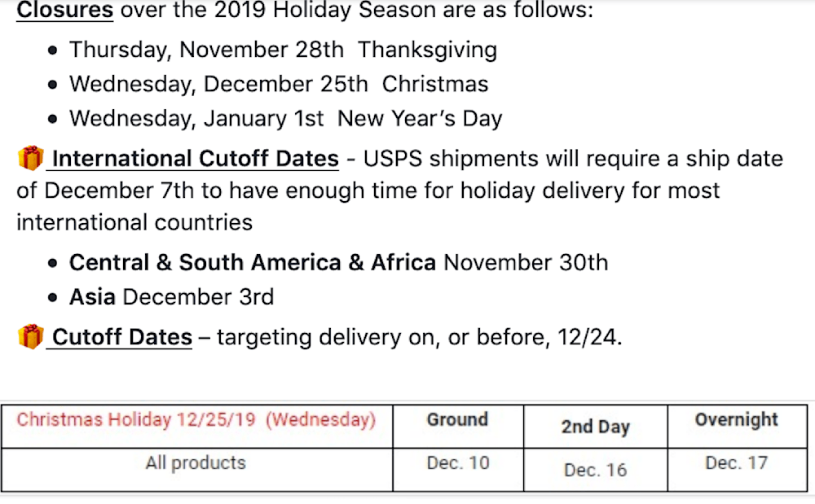The height and width of the screenshot is (504, 815).
Task: Open the underlined Closures heading
Action: 65,11
